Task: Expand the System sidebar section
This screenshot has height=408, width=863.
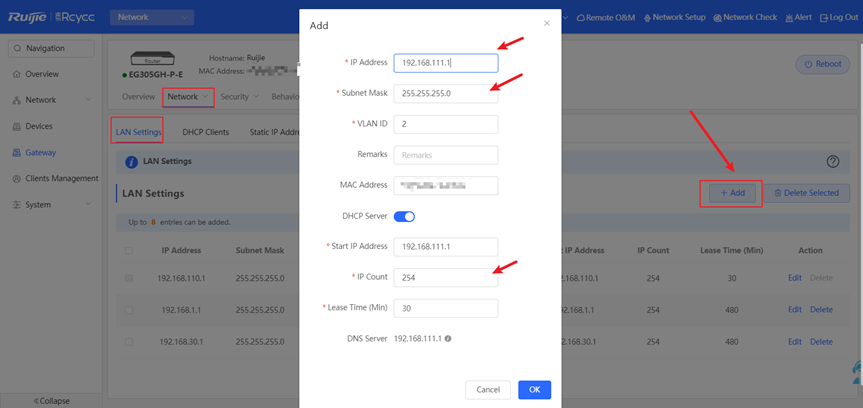Action: click(x=38, y=204)
